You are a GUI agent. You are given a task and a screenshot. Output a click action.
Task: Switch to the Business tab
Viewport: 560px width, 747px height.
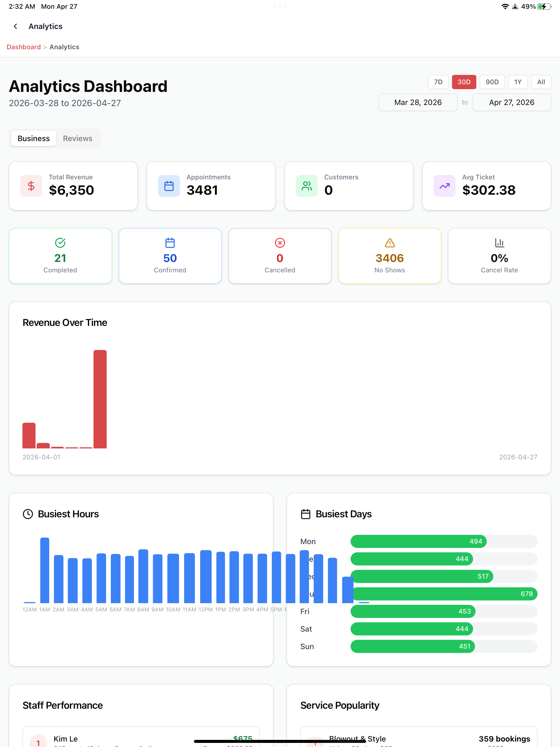tap(33, 138)
